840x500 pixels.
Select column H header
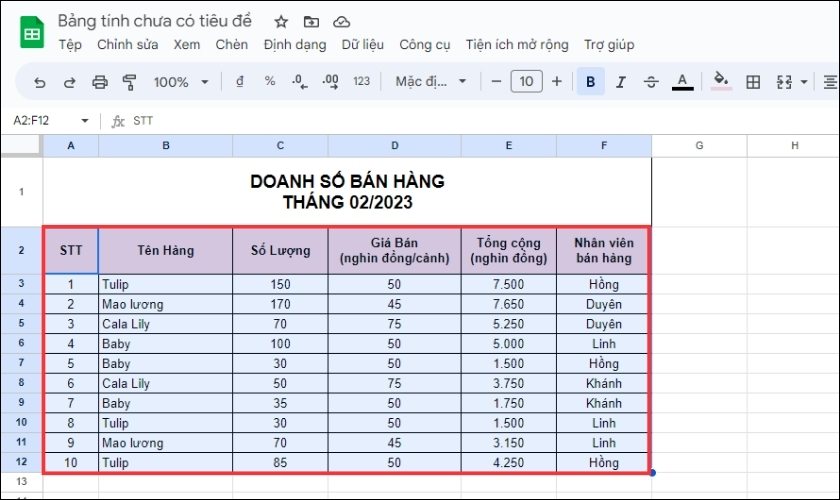(794, 146)
